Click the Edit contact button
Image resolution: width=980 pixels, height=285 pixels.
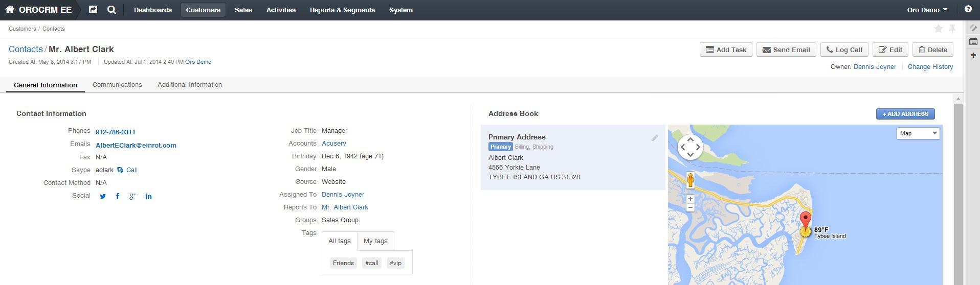click(x=890, y=50)
